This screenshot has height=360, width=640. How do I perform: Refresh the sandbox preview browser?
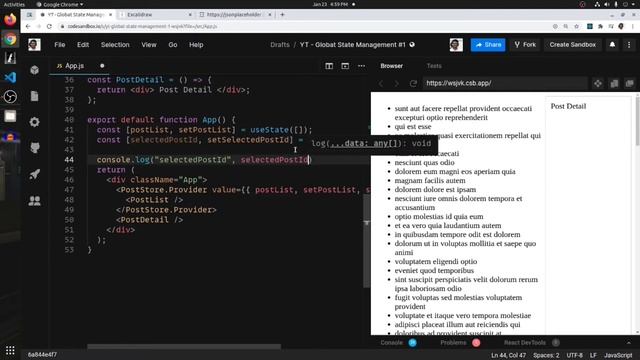[413, 83]
